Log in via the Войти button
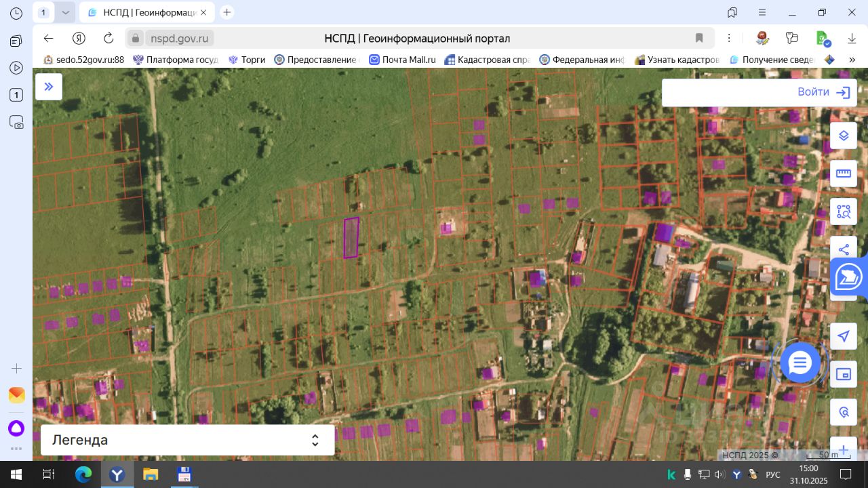 [x=824, y=93]
